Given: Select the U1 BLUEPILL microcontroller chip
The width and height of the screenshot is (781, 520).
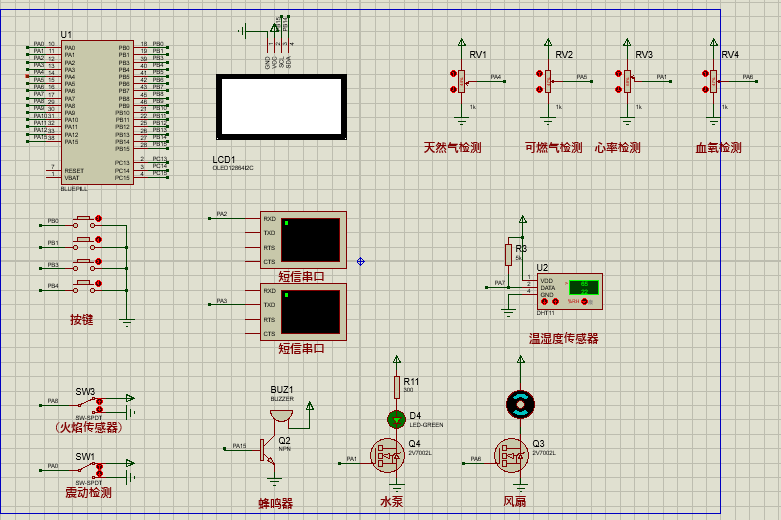Looking at the screenshot, I should (x=97, y=113).
